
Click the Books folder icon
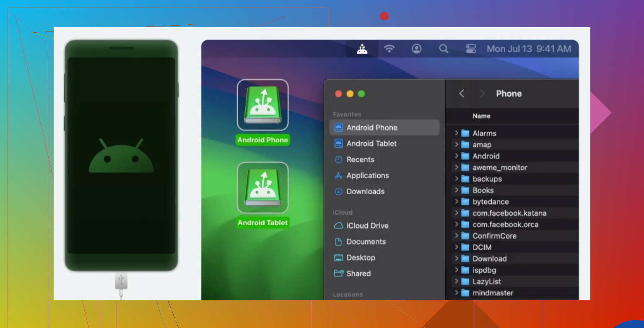tap(465, 190)
